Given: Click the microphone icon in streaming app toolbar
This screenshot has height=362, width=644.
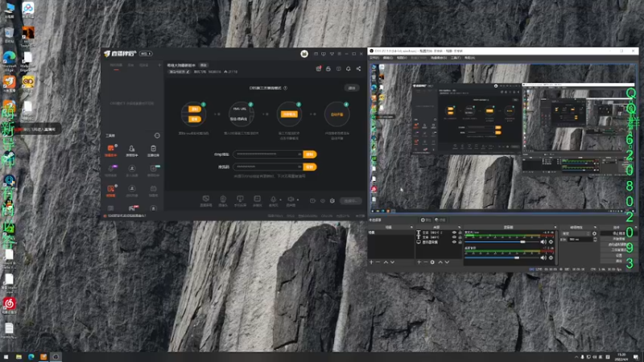Looking at the screenshot, I should tap(273, 200).
